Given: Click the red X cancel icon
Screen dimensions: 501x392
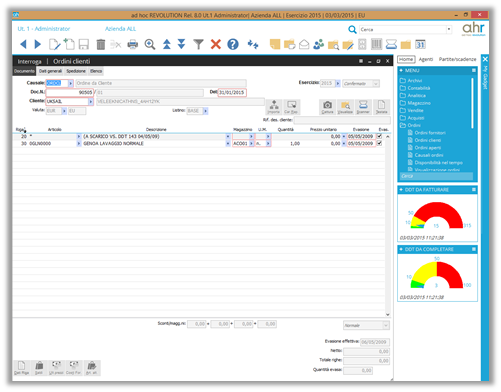Looking at the screenshot, I should [x=216, y=44].
